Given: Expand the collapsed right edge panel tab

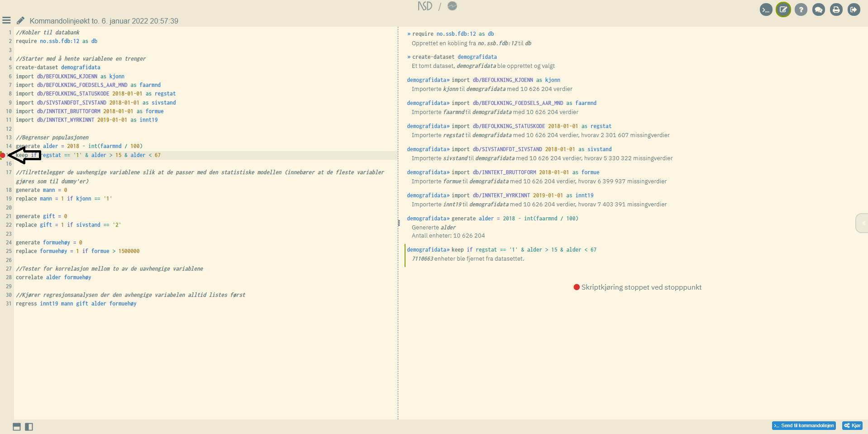Looking at the screenshot, I should pos(862,223).
